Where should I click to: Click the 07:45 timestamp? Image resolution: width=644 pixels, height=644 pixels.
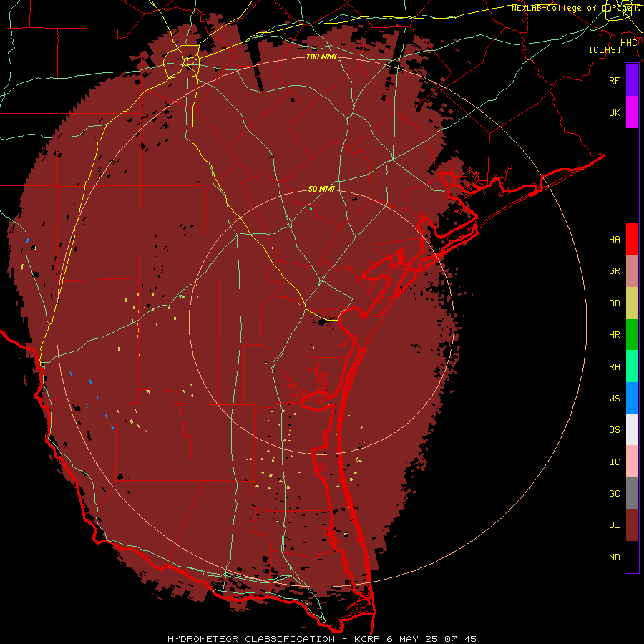[x=462, y=639]
